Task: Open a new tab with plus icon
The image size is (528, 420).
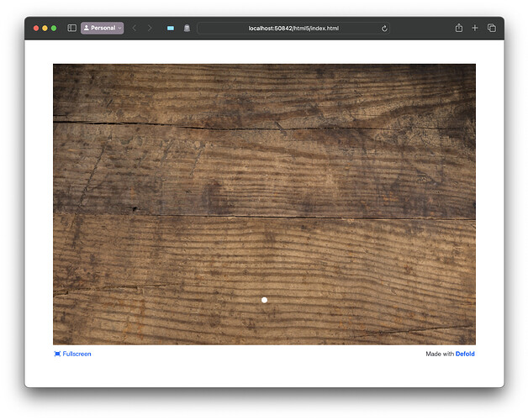Action: 475,28
